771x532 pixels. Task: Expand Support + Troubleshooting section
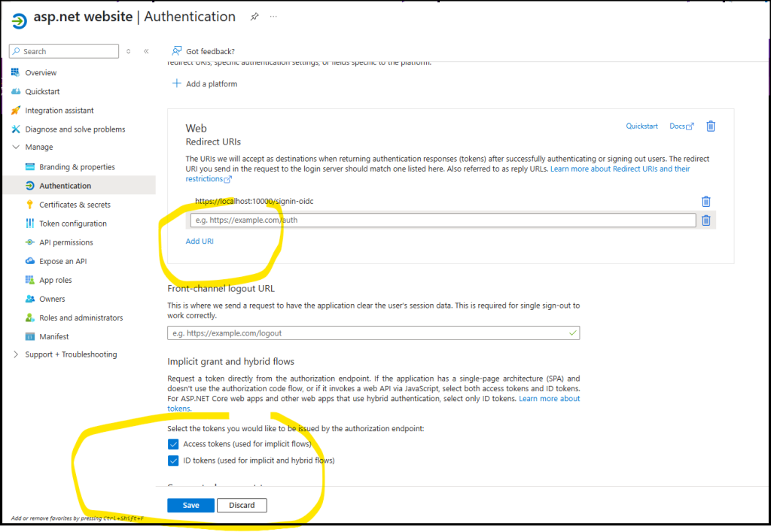[16, 354]
